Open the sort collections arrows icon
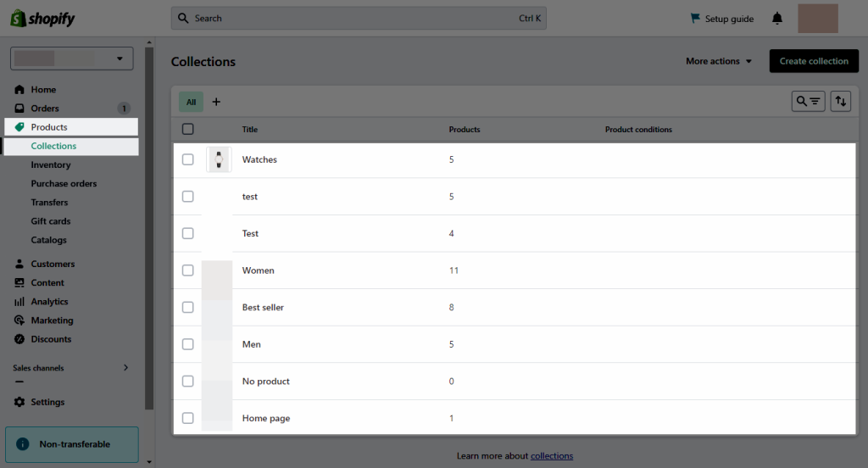The image size is (868, 468). pyautogui.click(x=840, y=102)
